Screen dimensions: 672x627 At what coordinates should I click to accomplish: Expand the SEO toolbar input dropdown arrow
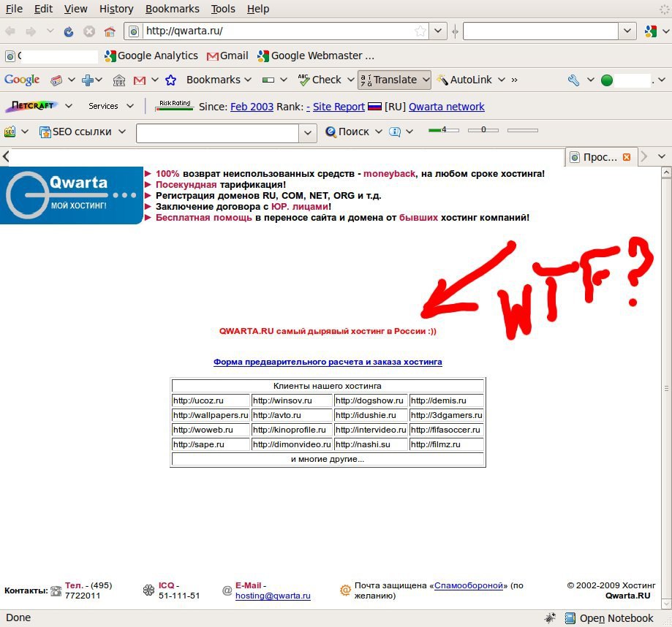[308, 133]
